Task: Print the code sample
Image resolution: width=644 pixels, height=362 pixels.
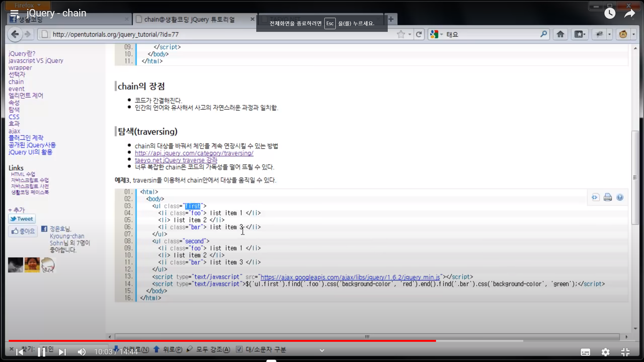Action: tap(608, 197)
